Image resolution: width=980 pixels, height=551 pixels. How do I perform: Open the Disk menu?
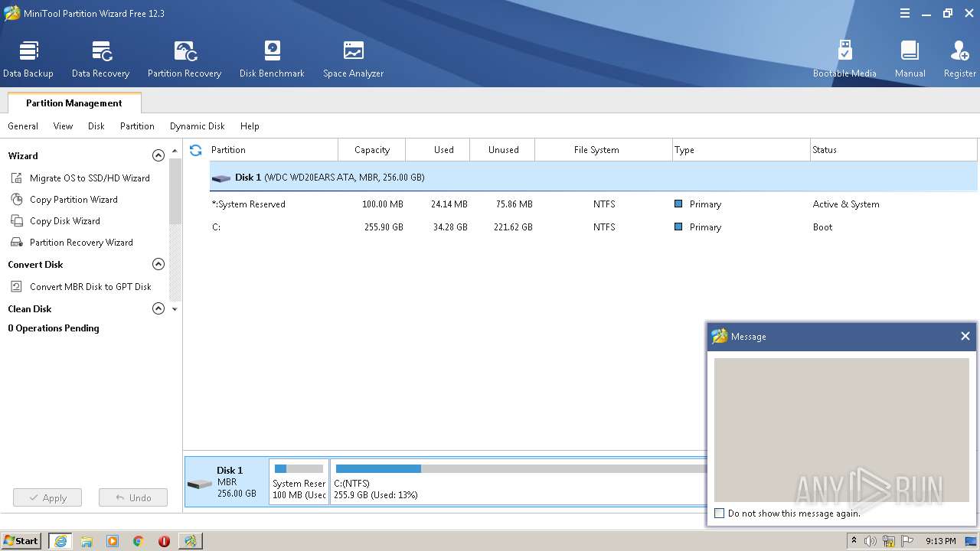[x=96, y=126]
